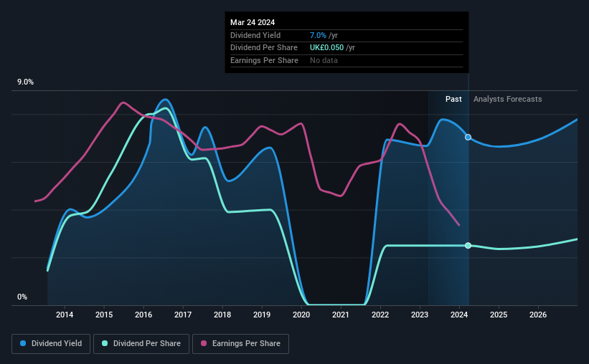Click the teal Dividend Per Share legend dot

(x=105, y=343)
